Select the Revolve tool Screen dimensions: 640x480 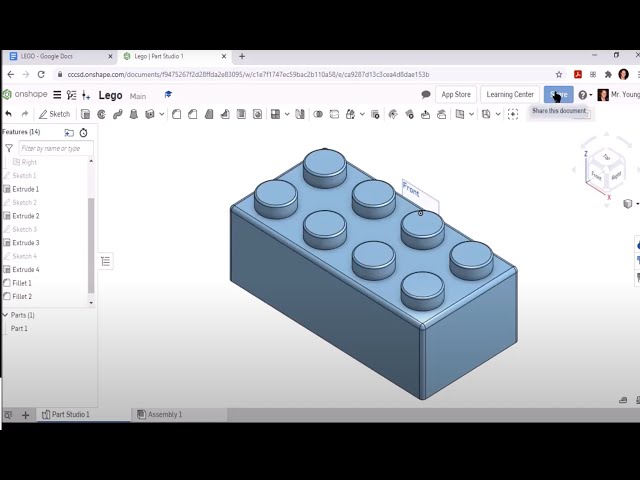coord(102,114)
